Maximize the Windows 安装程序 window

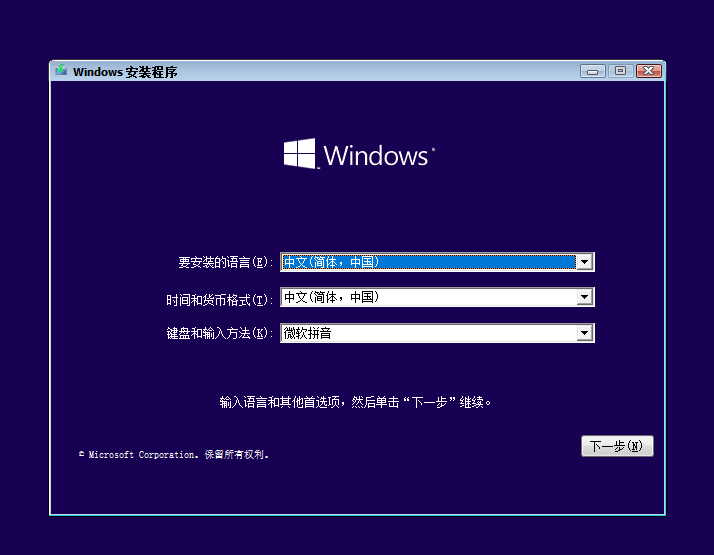click(620, 71)
